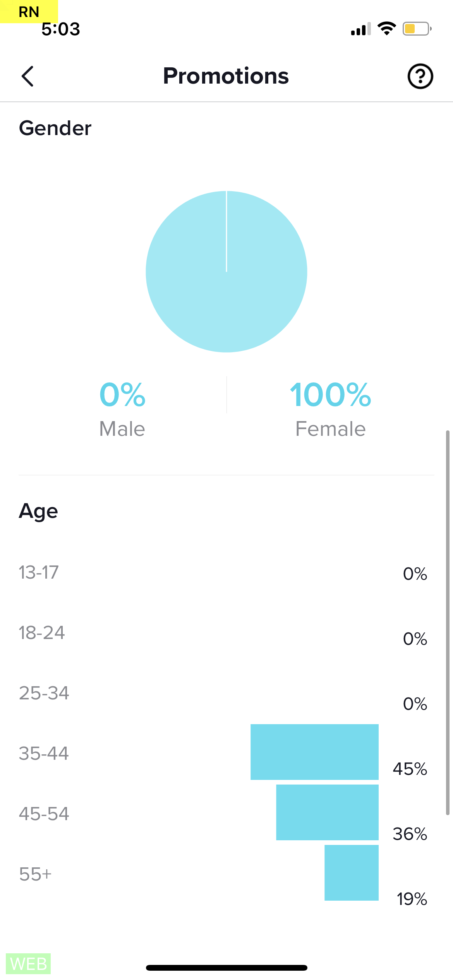453x980 pixels.
Task: Tap the 13-17 age row label
Action: (39, 572)
